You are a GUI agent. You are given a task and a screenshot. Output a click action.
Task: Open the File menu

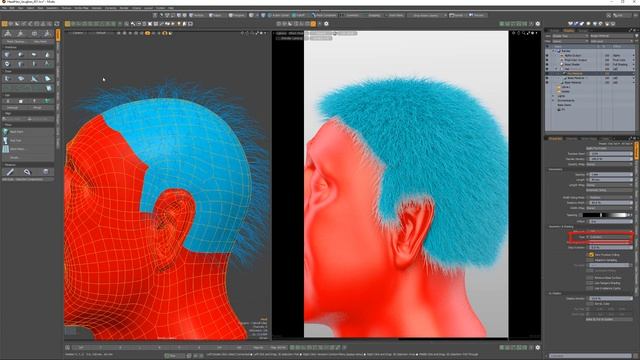tap(5, 8)
